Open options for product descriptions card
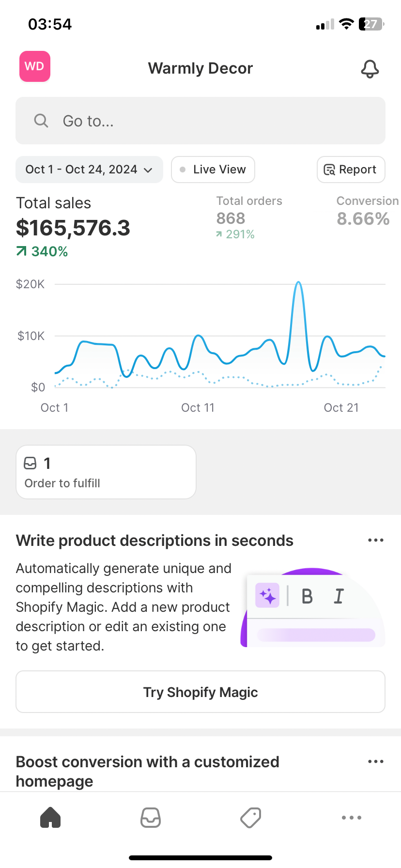 click(375, 540)
